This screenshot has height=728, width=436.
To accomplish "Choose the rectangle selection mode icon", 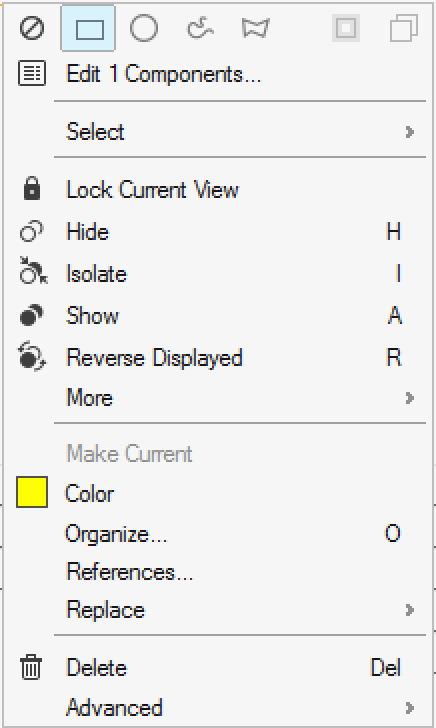I will pyautogui.click(x=88, y=28).
